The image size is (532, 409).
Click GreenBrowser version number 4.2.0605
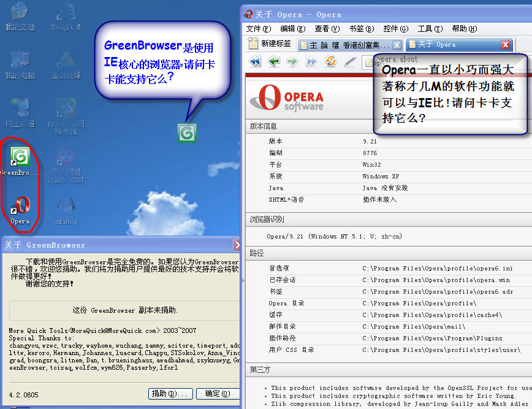coord(24,395)
